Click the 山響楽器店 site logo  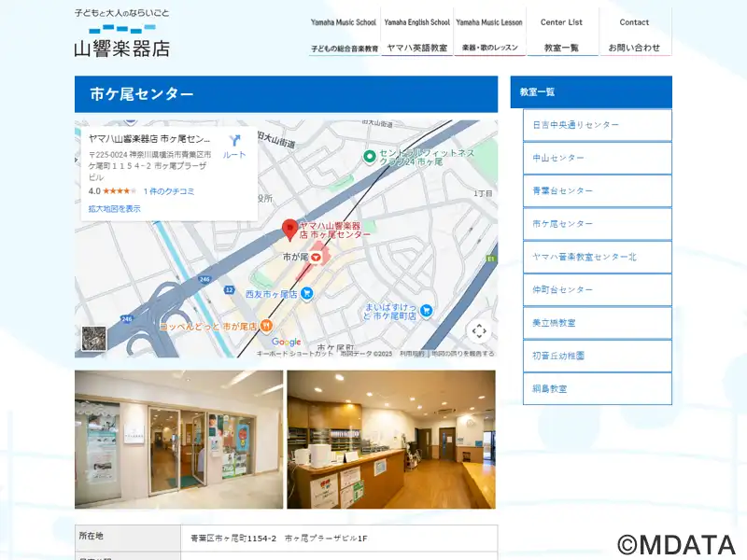click(122, 34)
